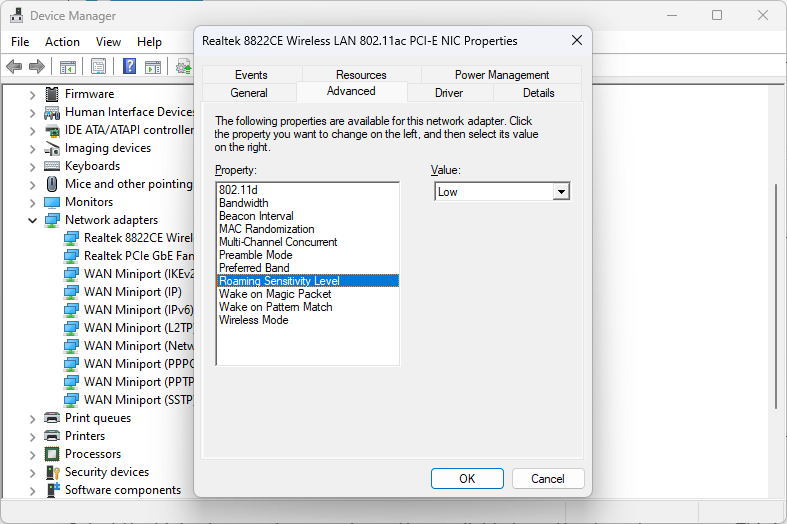Click the Forward arrow in Device Manager toolbar

click(37, 67)
